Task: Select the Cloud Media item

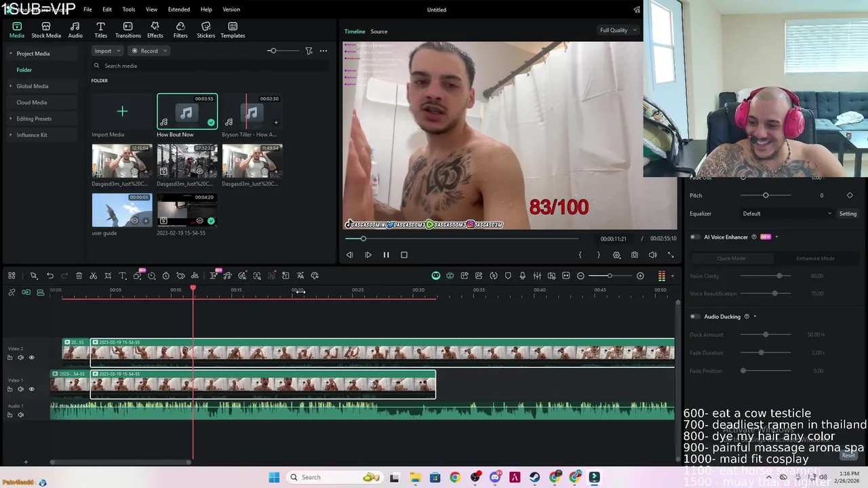Action: coord(32,102)
